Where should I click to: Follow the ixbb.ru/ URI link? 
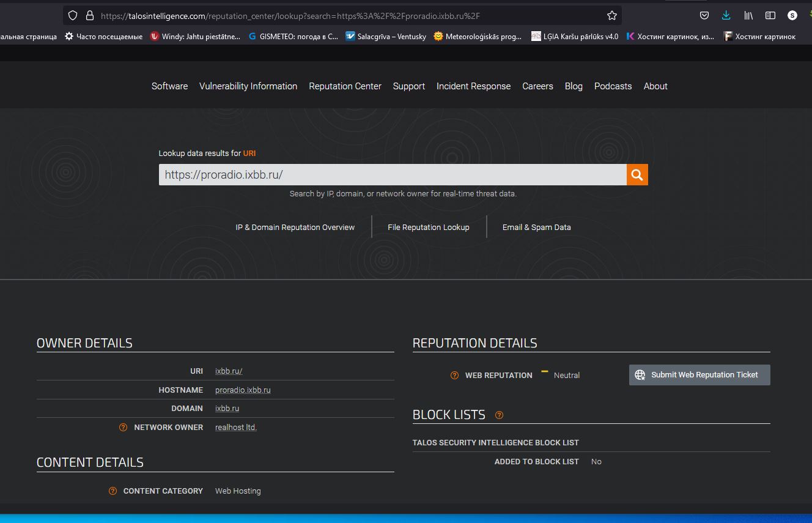click(x=229, y=371)
